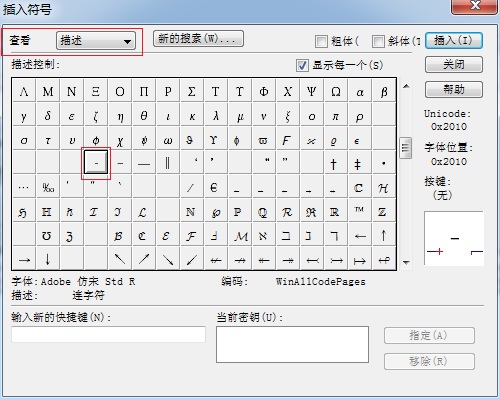Click the symbol grid scrollbar thumb
This screenshot has height=399, width=500.
coord(406,147)
